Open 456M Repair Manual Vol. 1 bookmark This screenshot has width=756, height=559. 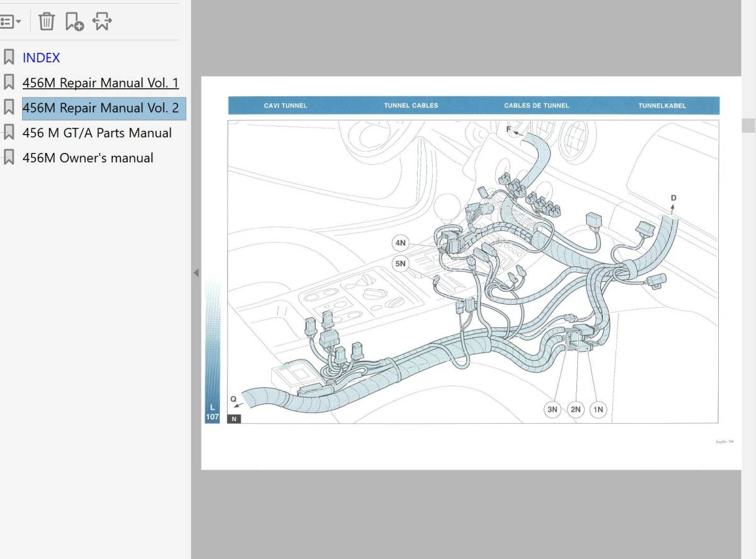pyautogui.click(x=100, y=82)
